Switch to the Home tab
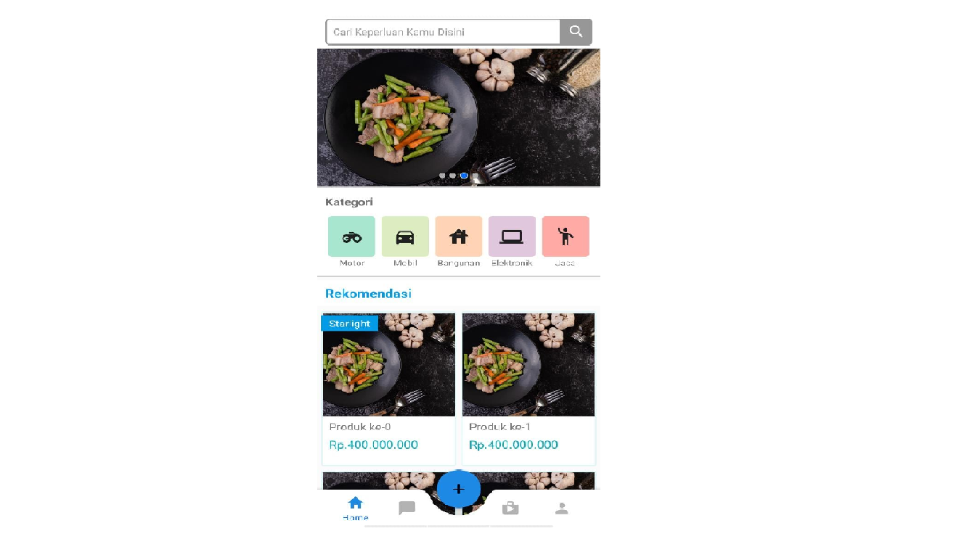Viewport: 980px width, 560px height. [356, 508]
